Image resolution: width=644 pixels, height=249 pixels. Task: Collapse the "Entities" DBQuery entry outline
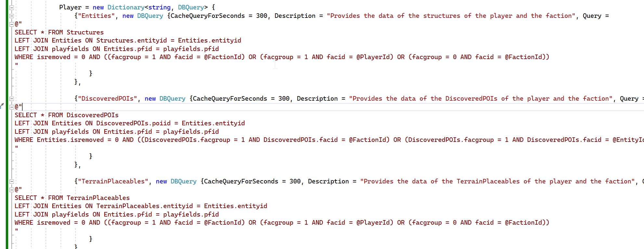12,16
